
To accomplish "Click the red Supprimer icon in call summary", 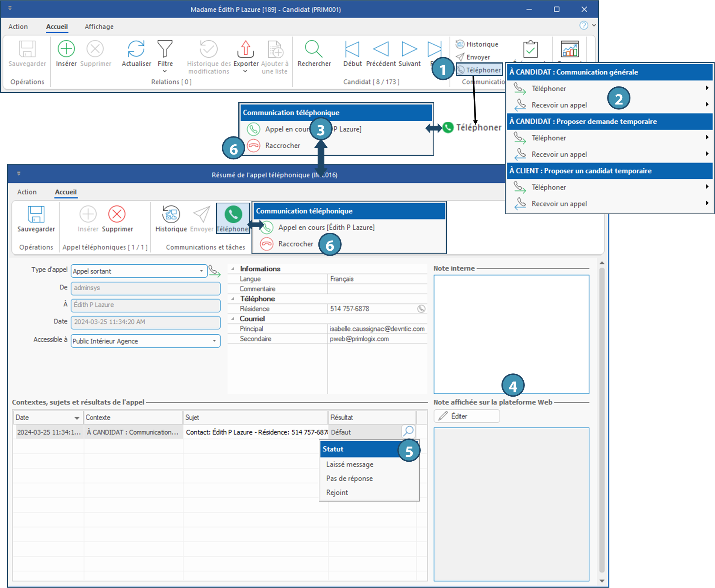I will (117, 215).
